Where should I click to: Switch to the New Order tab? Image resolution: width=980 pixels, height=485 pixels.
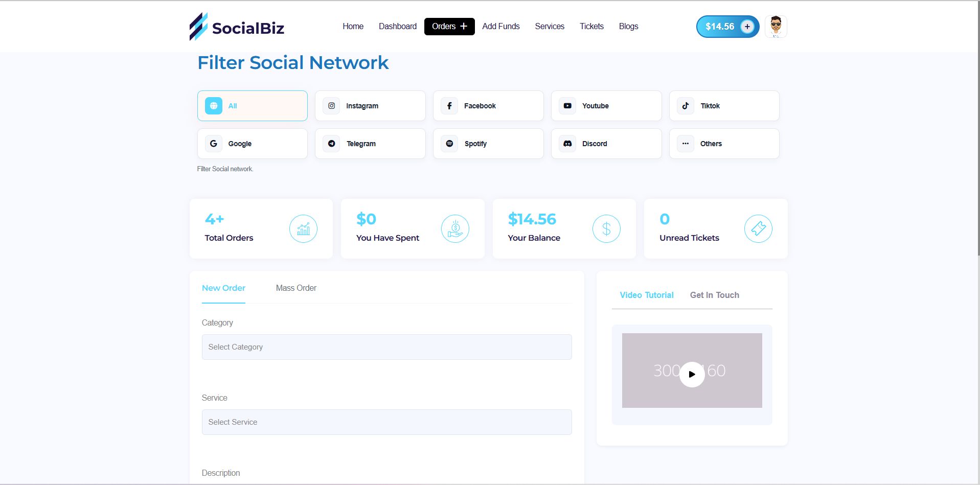pyautogui.click(x=223, y=288)
